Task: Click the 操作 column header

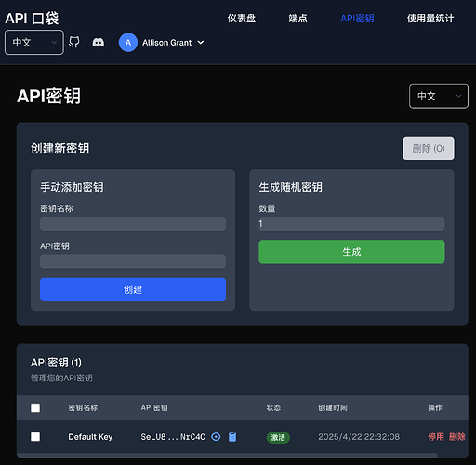Action: point(435,407)
